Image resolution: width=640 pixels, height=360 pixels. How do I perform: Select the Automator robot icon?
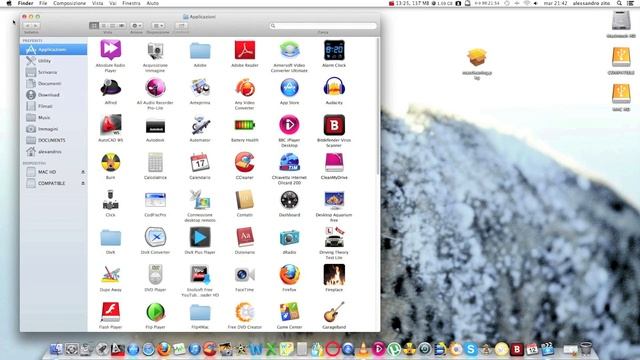click(x=200, y=125)
